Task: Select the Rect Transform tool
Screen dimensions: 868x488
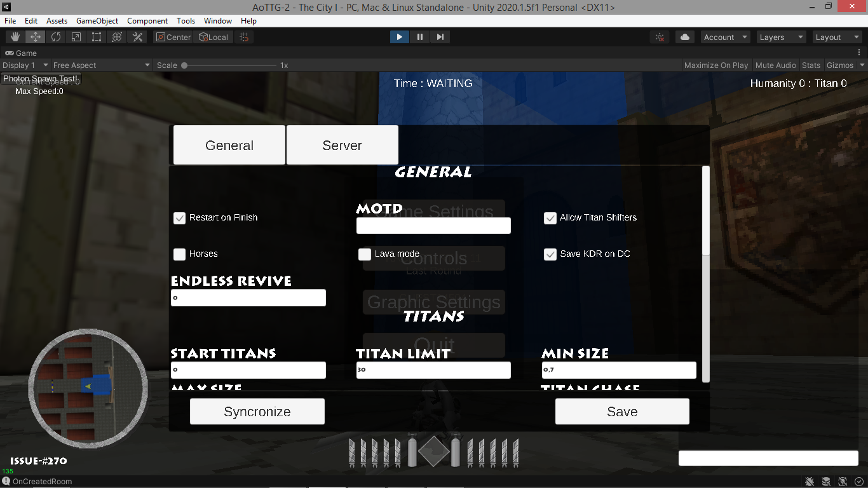Action: tap(96, 37)
